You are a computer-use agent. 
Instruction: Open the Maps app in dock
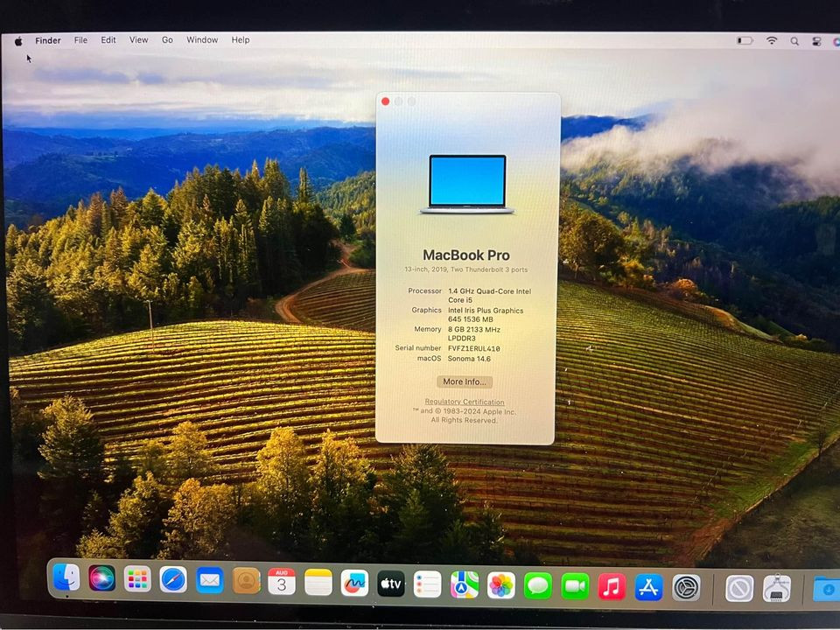(x=465, y=584)
